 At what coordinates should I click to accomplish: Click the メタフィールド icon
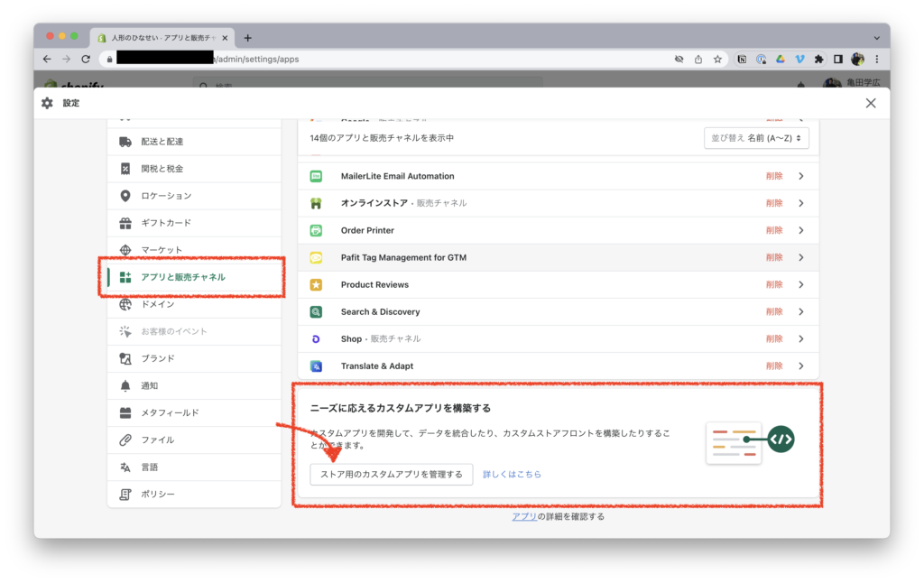coord(125,412)
